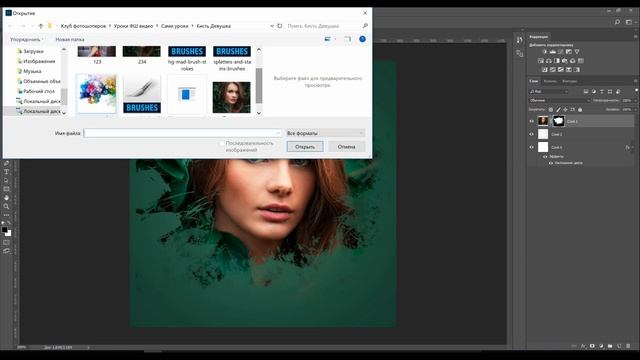Click delete layer trash icon
640x360 pixels.
click(x=628, y=346)
